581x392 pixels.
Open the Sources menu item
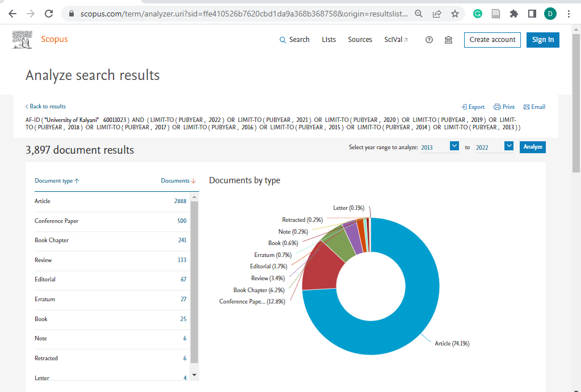point(360,40)
